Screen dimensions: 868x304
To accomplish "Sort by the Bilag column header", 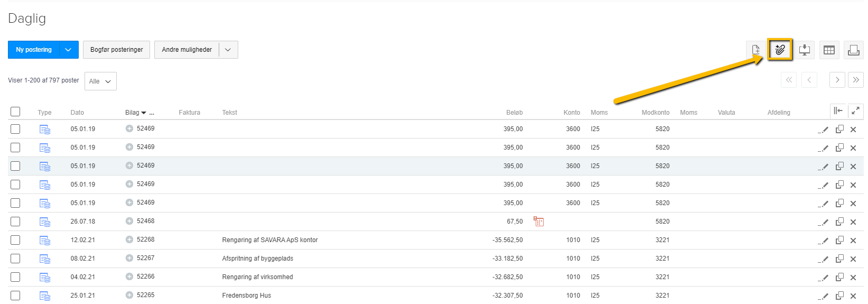I will [x=133, y=113].
